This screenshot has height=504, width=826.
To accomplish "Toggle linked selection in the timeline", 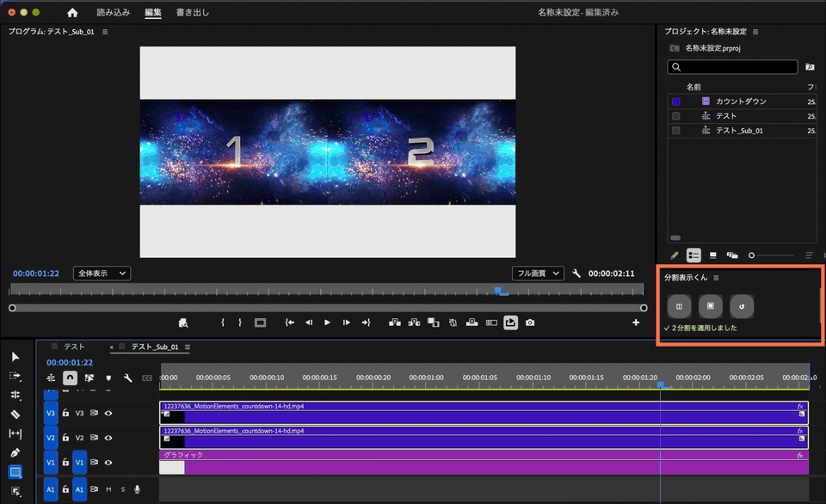I will [x=89, y=378].
